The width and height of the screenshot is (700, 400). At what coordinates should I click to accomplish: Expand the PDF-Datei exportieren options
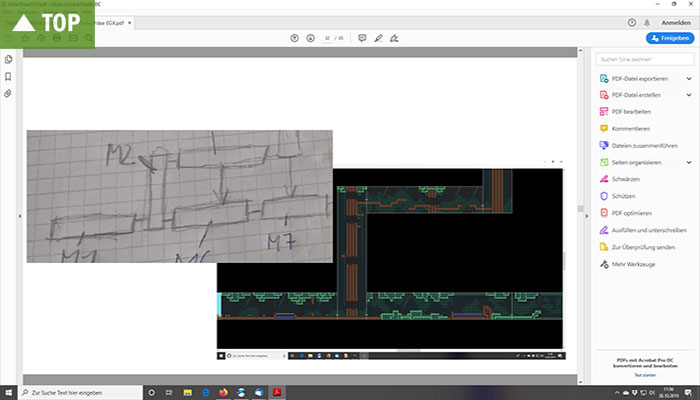tap(689, 78)
